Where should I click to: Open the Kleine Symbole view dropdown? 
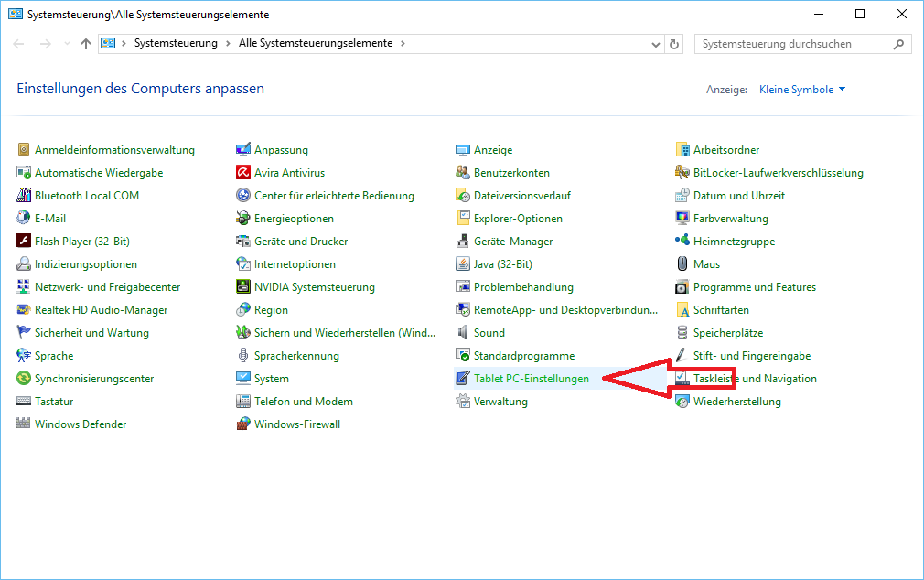tap(802, 90)
